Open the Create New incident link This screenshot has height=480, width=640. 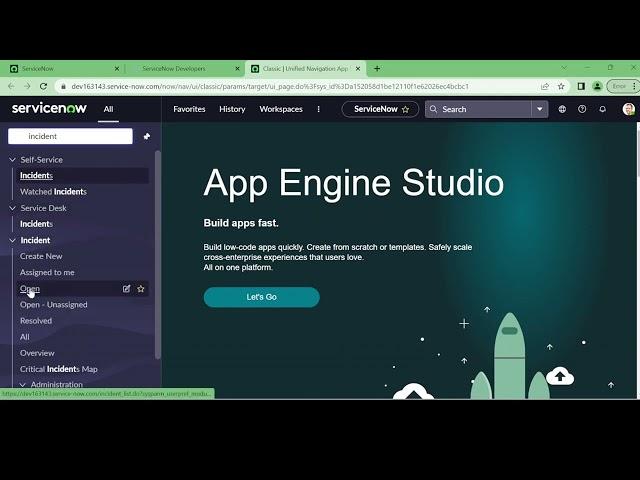tap(41, 256)
